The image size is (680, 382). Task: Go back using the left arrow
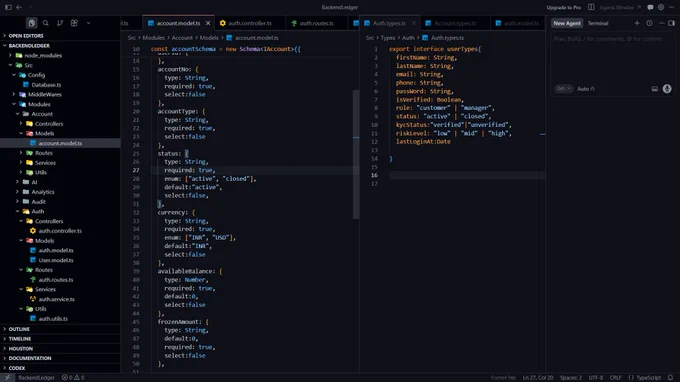19,7
